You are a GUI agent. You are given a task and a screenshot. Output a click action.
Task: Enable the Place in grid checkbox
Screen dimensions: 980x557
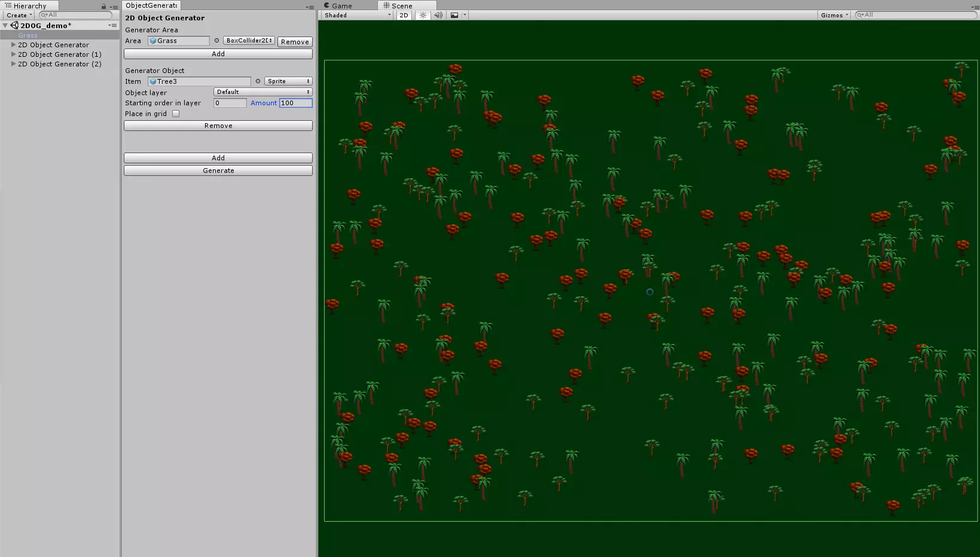(x=176, y=114)
